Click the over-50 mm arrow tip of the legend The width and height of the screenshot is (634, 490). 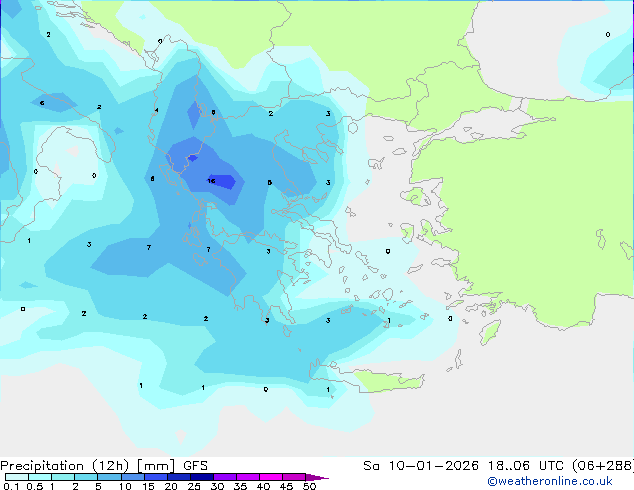click(317, 477)
